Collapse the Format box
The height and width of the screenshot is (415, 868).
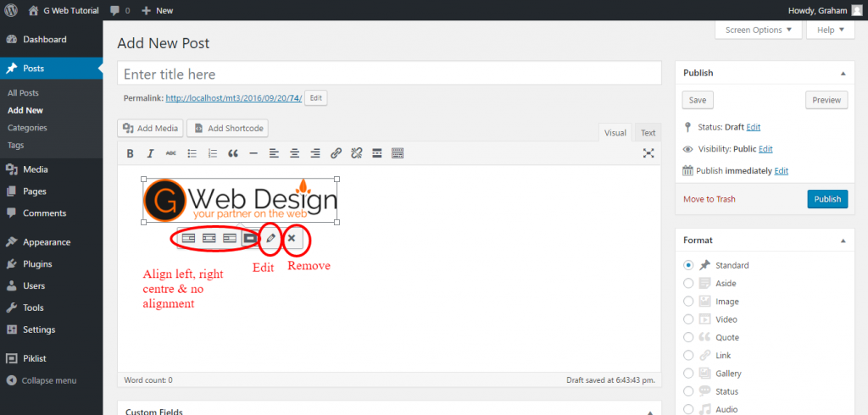point(843,241)
